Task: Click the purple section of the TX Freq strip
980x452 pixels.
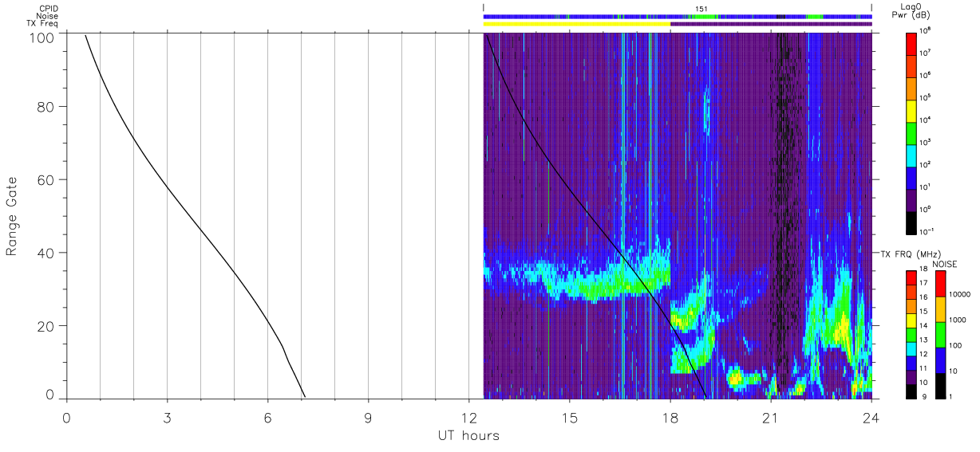Action: [771, 24]
